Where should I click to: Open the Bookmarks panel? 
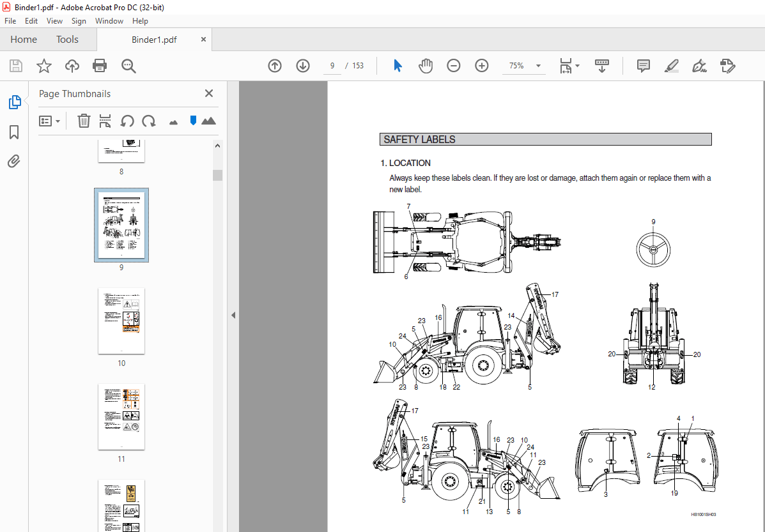pos(14,132)
